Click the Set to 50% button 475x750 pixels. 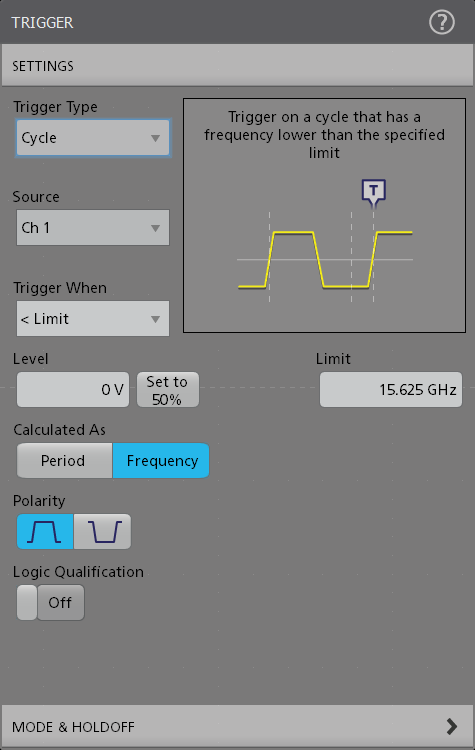(x=168, y=390)
